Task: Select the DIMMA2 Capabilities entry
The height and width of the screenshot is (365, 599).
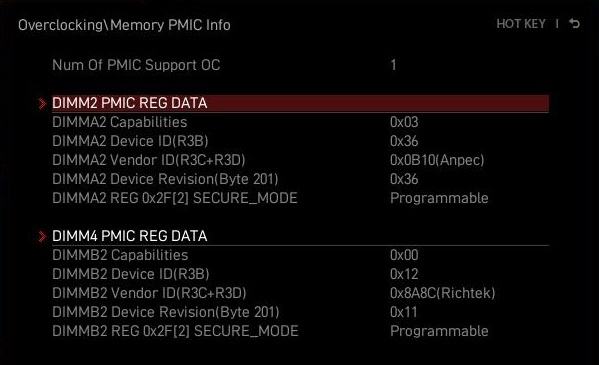Action: (x=300, y=122)
